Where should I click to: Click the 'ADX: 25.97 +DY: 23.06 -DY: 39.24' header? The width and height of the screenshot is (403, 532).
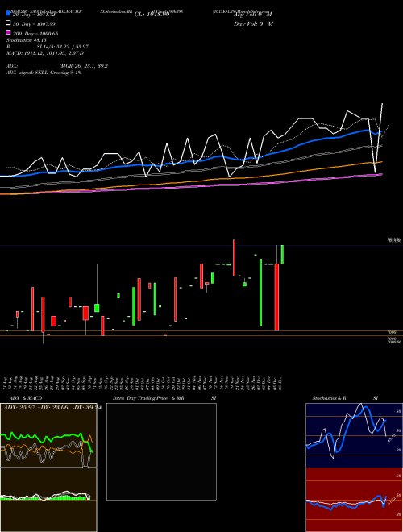pyautogui.click(x=52, y=408)
